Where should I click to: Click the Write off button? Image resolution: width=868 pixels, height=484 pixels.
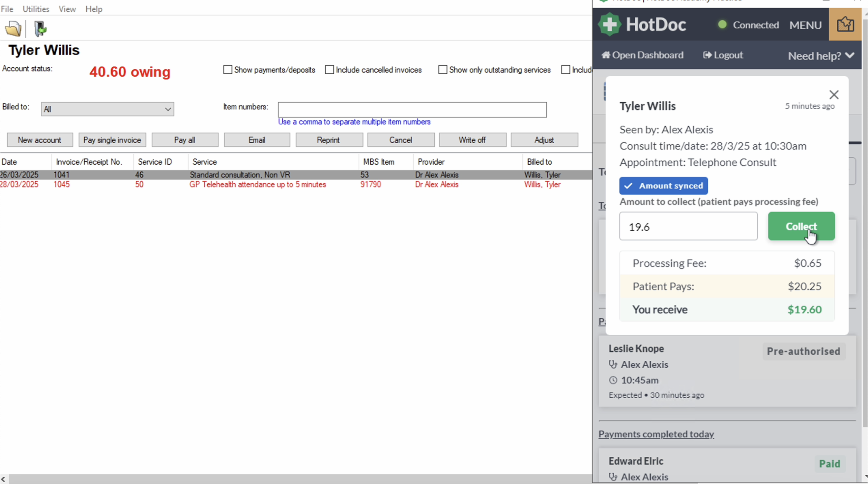(x=472, y=140)
